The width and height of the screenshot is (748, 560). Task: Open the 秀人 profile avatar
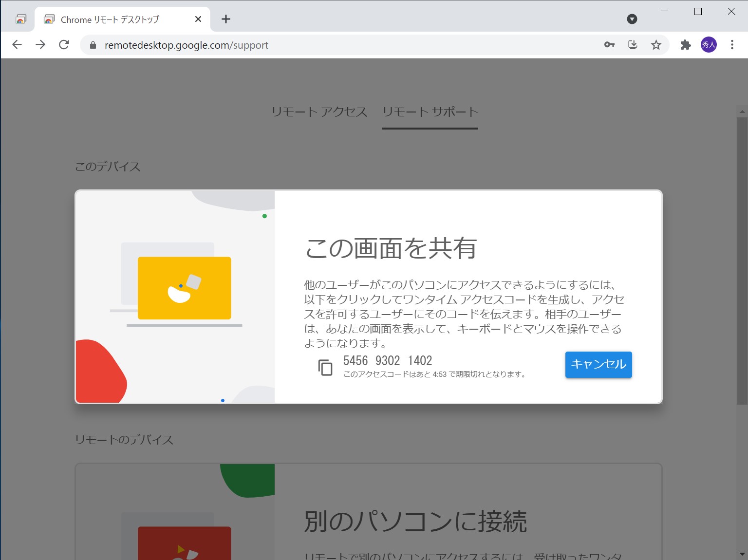coord(709,45)
